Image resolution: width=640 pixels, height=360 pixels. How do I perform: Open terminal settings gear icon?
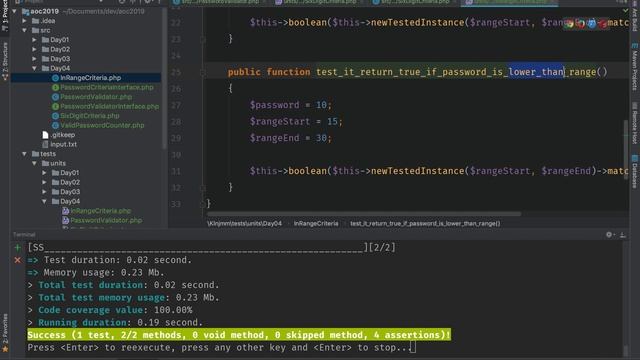(609, 235)
